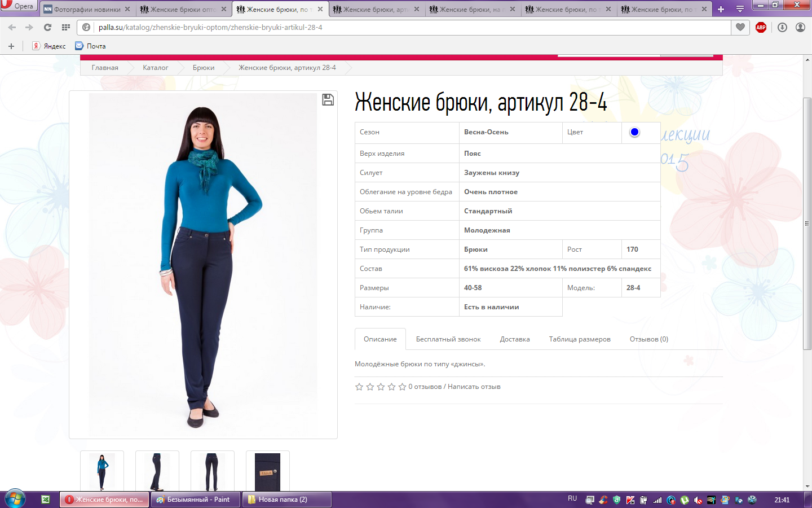Click the Есть в наличии availability value
This screenshot has height=508, width=812.
491,307
